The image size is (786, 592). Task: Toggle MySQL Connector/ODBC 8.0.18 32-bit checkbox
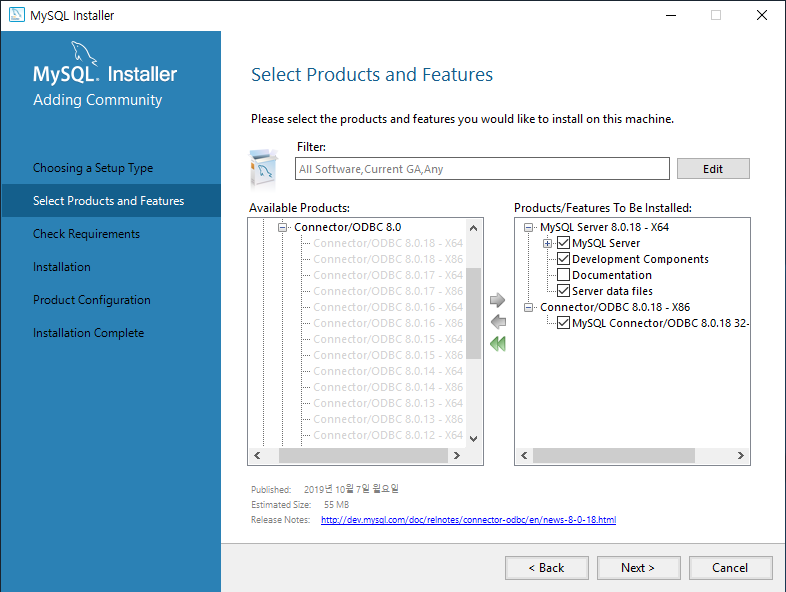click(563, 323)
